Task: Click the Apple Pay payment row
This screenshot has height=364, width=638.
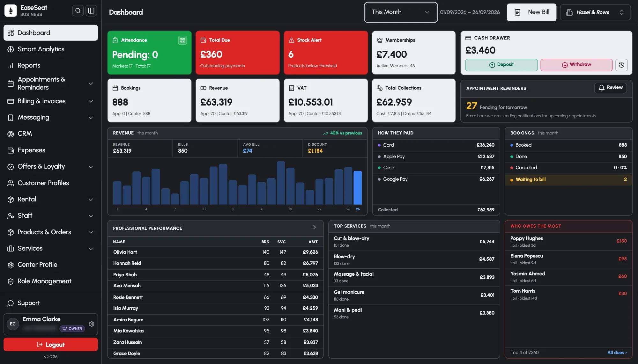Action: pyautogui.click(x=436, y=157)
